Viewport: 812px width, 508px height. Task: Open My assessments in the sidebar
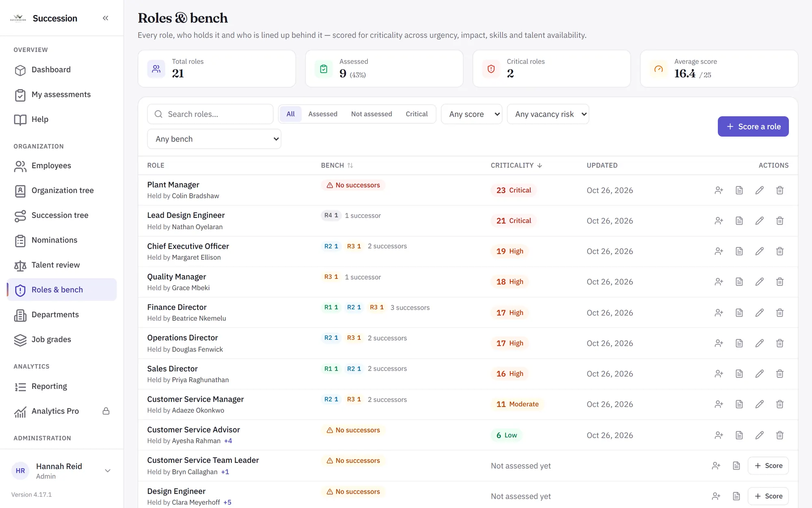pyautogui.click(x=62, y=95)
